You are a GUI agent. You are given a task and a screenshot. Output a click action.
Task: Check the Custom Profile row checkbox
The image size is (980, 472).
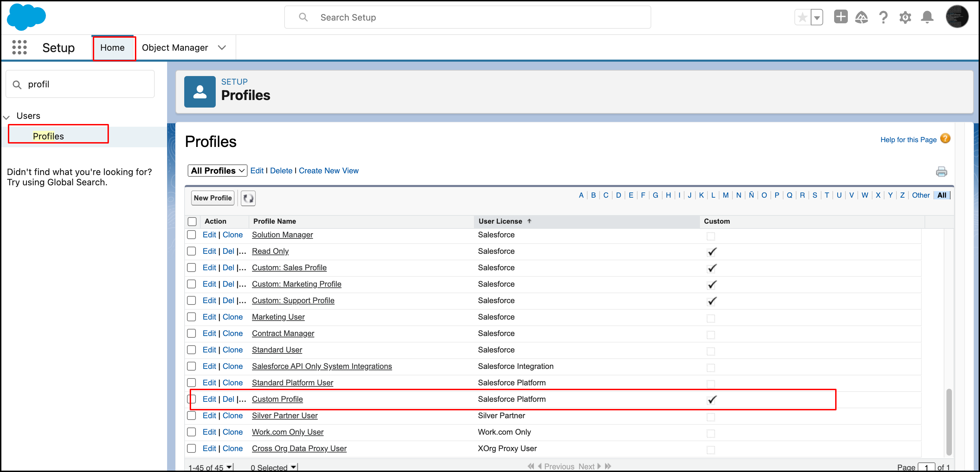(x=192, y=399)
